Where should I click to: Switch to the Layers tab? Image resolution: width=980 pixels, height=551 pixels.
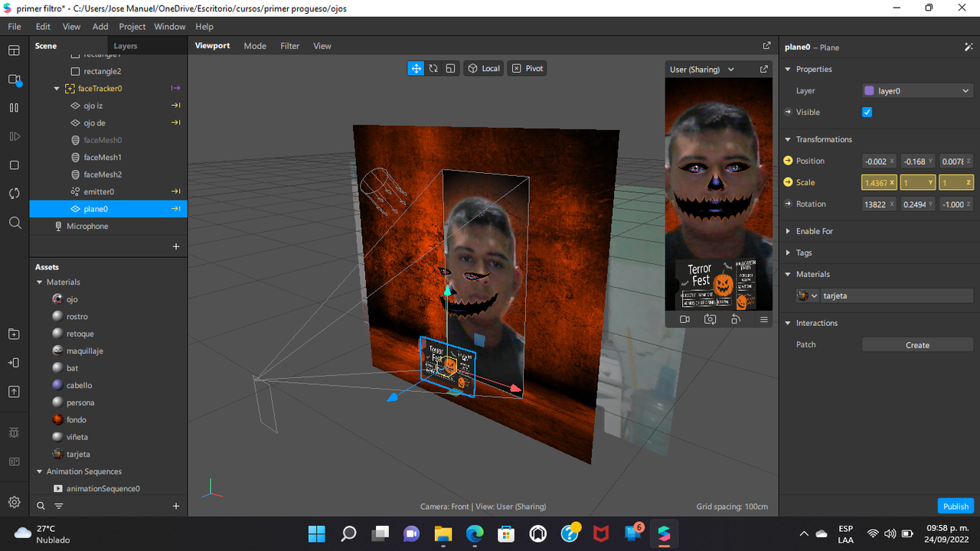coord(126,46)
